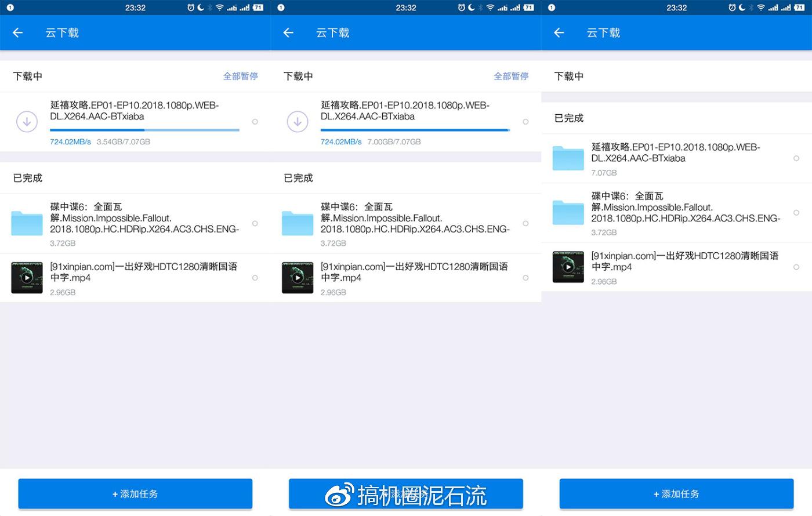
Task: Tap 全部暂停 in the left screenshot
Action: pos(241,76)
